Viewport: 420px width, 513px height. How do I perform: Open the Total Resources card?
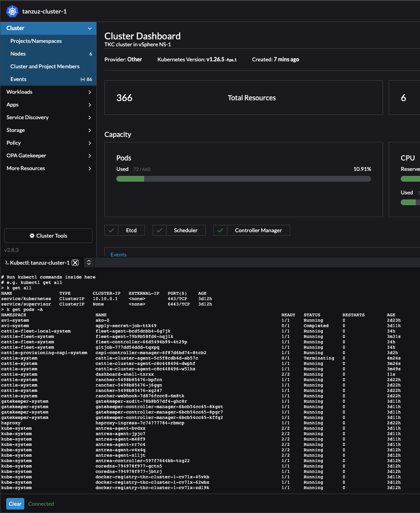click(x=244, y=98)
